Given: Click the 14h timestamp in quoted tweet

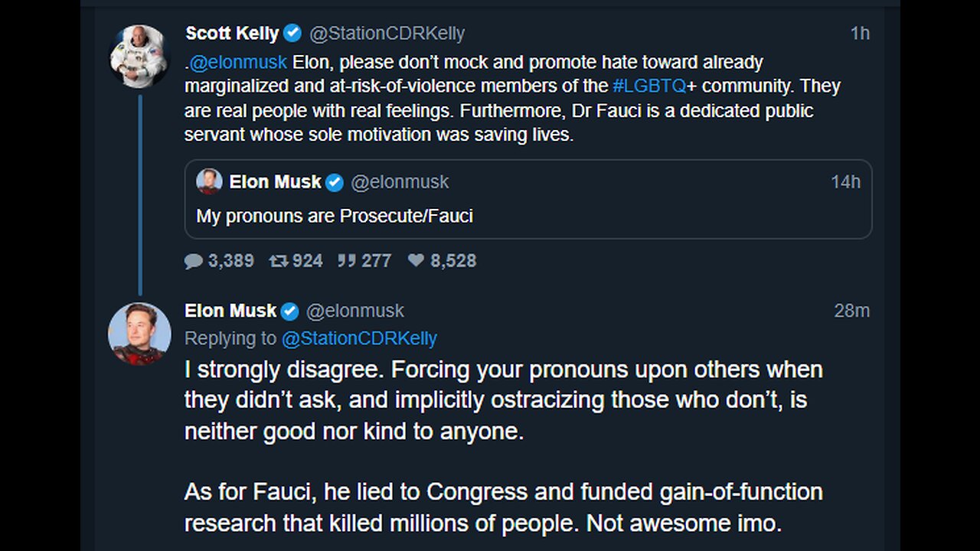Looking at the screenshot, I should coord(845,182).
